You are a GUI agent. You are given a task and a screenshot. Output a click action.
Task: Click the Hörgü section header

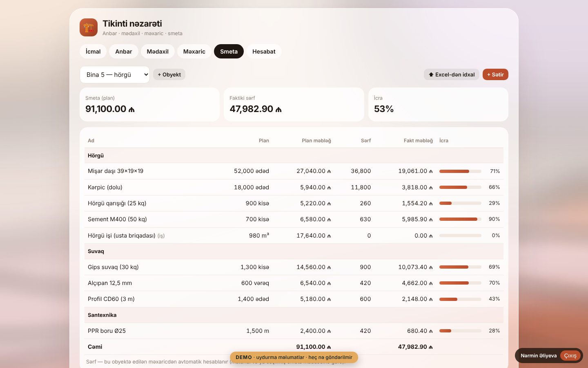click(294, 155)
